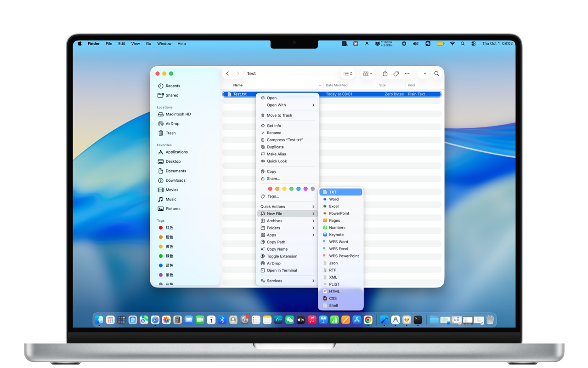
Task: Choose Word from the New File submenu
Action: (341, 199)
